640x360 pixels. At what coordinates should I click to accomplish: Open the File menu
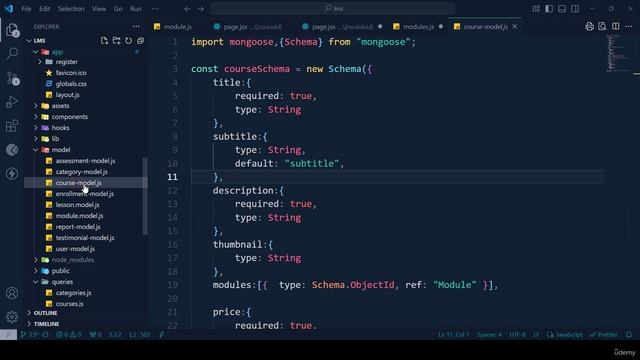tap(26, 9)
